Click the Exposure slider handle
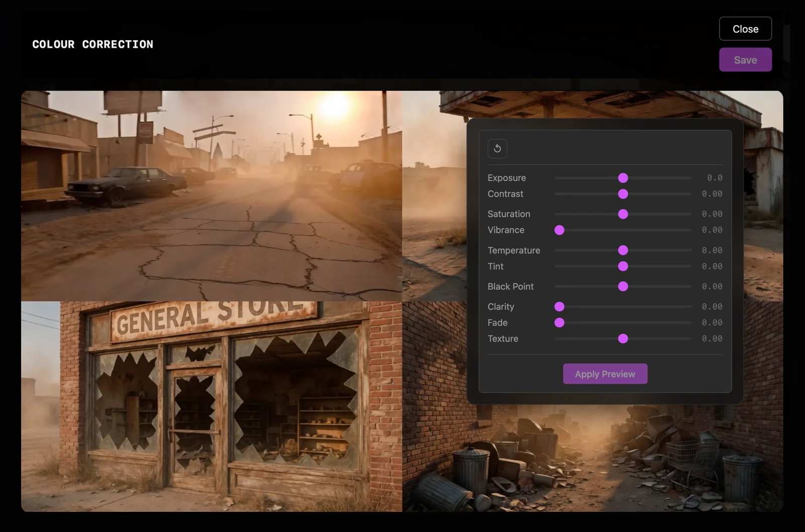Screen dimensions: 805x532 623,178
